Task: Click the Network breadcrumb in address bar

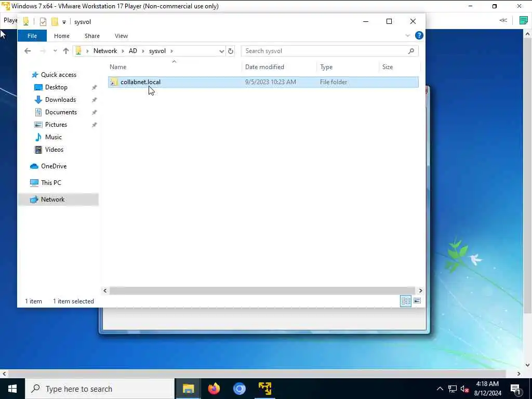Action: point(105,51)
